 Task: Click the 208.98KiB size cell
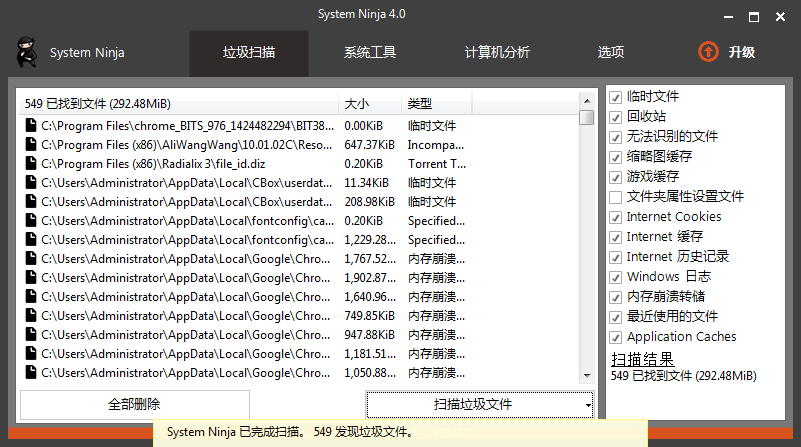click(369, 202)
